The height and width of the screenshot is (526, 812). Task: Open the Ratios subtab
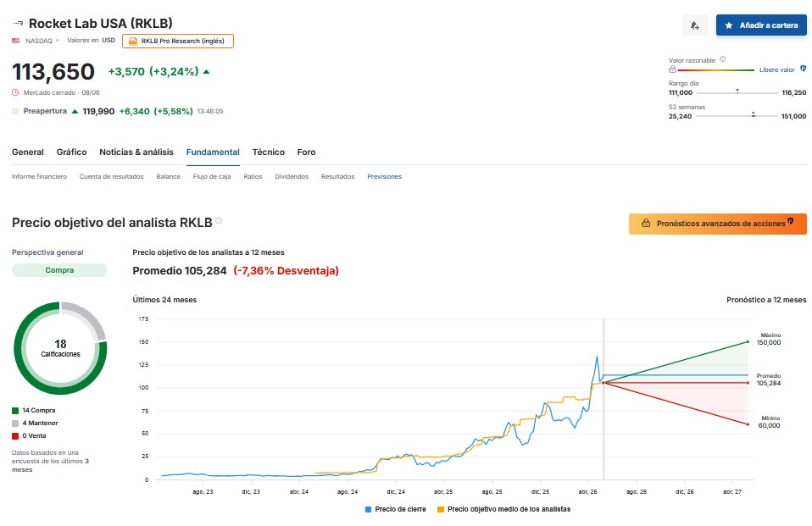[x=253, y=176]
